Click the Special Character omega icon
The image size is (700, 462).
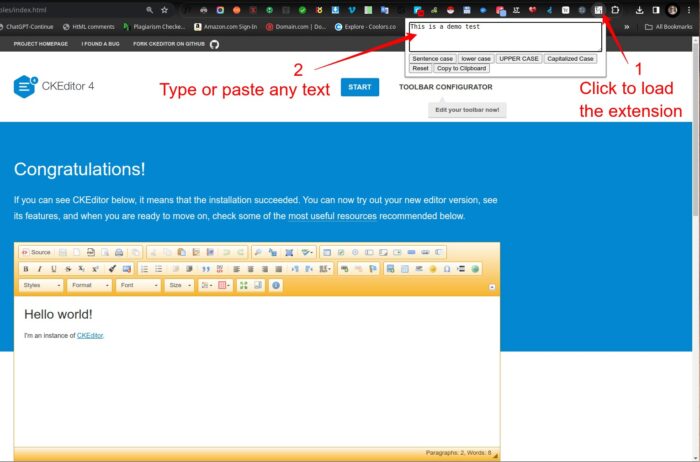[447, 269]
